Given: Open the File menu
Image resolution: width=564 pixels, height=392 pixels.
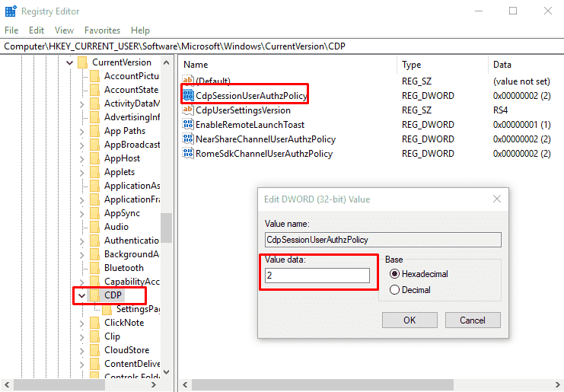Looking at the screenshot, I should 11,30.
